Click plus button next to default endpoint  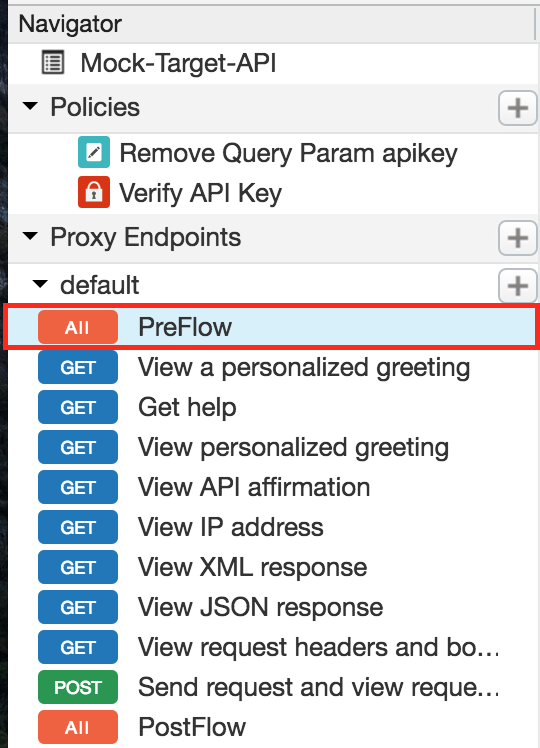point(518,286)
